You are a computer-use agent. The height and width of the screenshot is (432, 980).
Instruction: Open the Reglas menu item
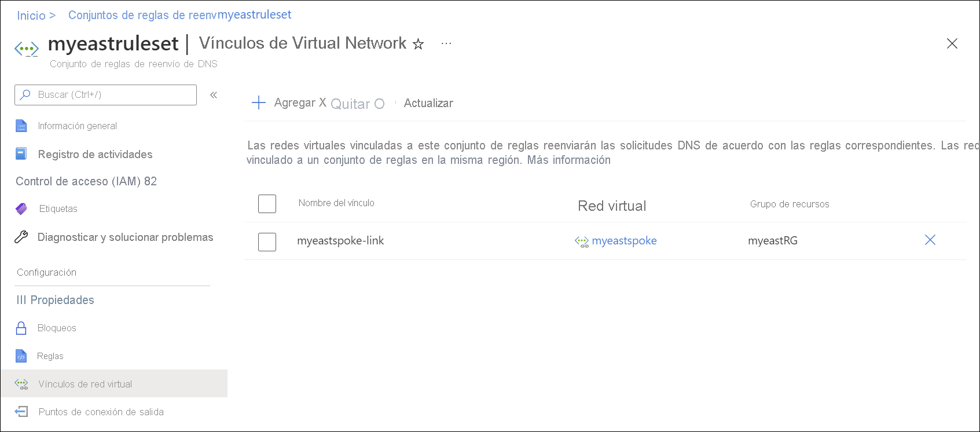pyautogui.click(x=50, y=356)
